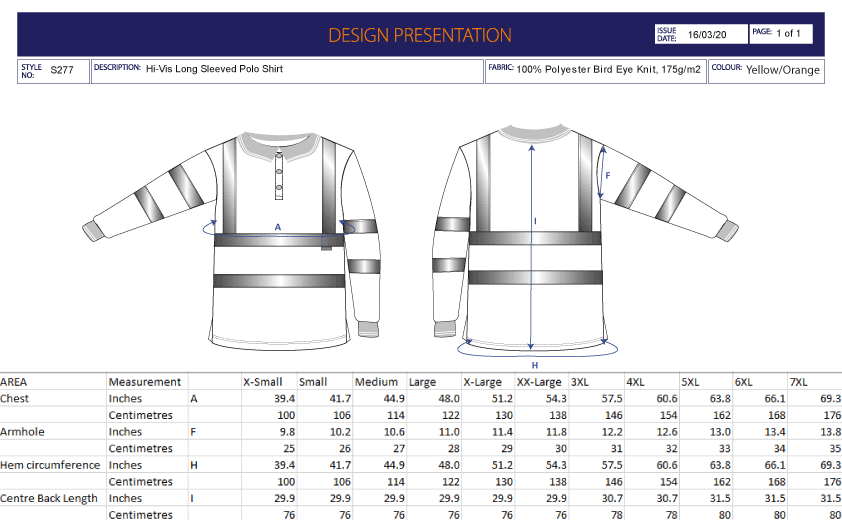Click the 5XL size column header
The width and height of the screenshot is (842, 520).
tap(691, 382)
